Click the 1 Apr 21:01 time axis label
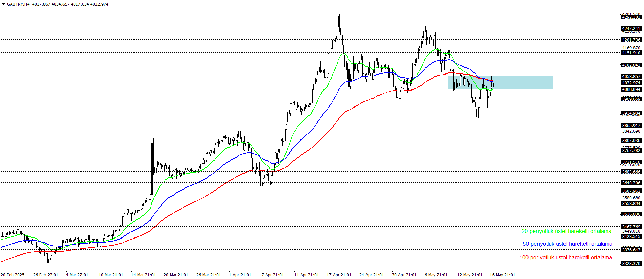Viewport: 644px width, 279px height. tap(240, 275)
